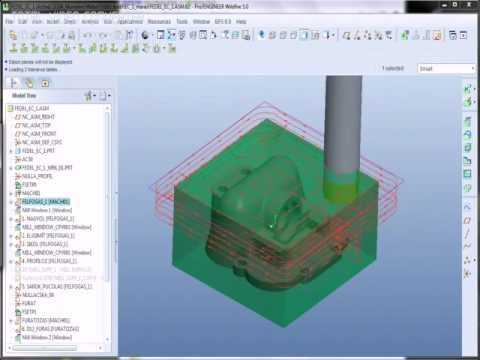Click the model tree horizontal scrollbar
480x360 pixels.
coord(45,348)
